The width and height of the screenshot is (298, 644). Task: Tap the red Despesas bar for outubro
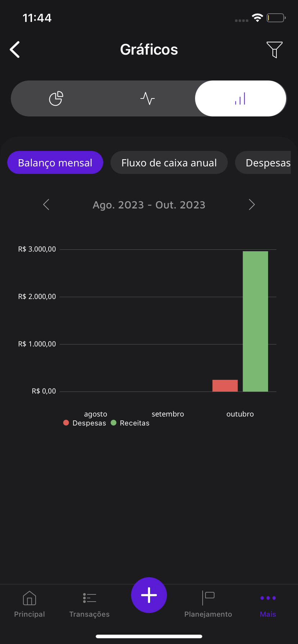coord(225,386)
